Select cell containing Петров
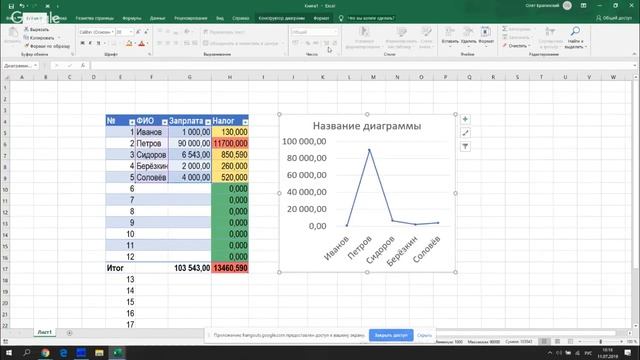Viewport: 640px width, 360px height. tap(151, 143)
